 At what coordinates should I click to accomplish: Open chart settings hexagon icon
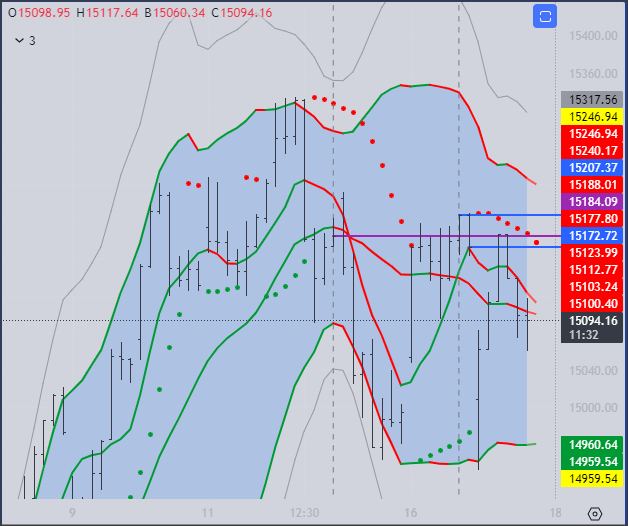pos(595,514)
